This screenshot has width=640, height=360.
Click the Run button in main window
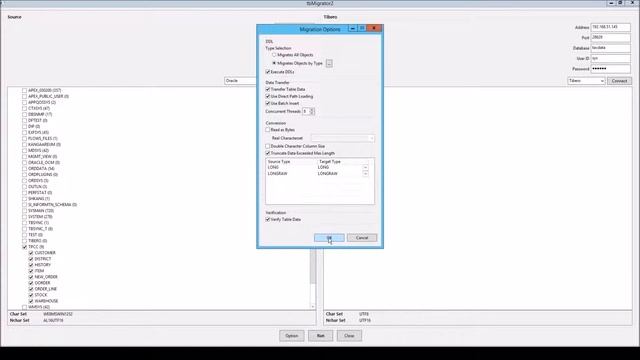coord(320,336)
